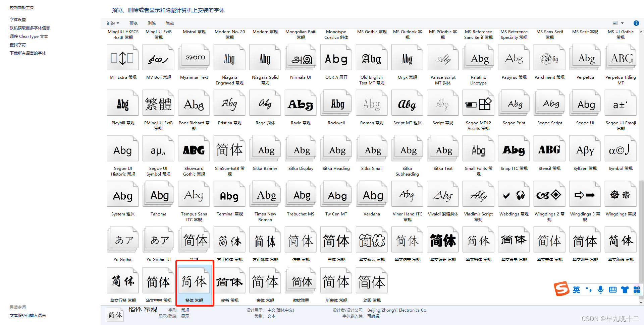Click the 隐藏 hide toolbar button
This screenshot has height=325, width=644.
pos(170,23)
